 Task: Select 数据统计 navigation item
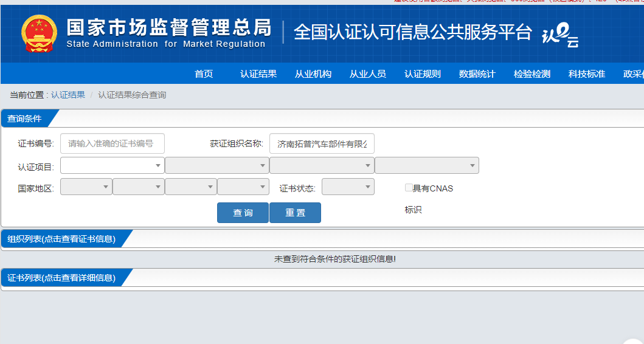pyautogui.click(x=477, y=74)
